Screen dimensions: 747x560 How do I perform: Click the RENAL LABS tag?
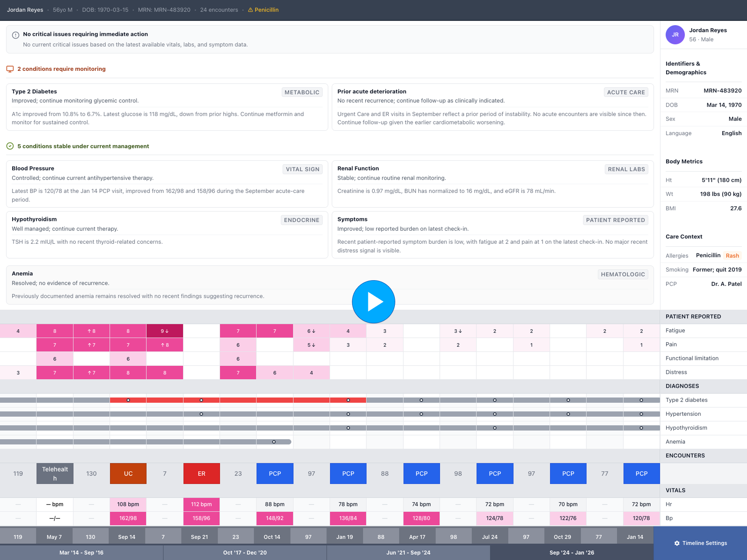[x=626, y=169]
